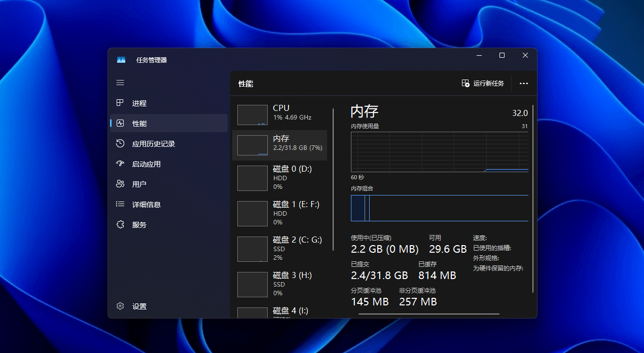644x353 pixels.
Task: Open the more options (···) menu
Action: (x=523, y=83)
